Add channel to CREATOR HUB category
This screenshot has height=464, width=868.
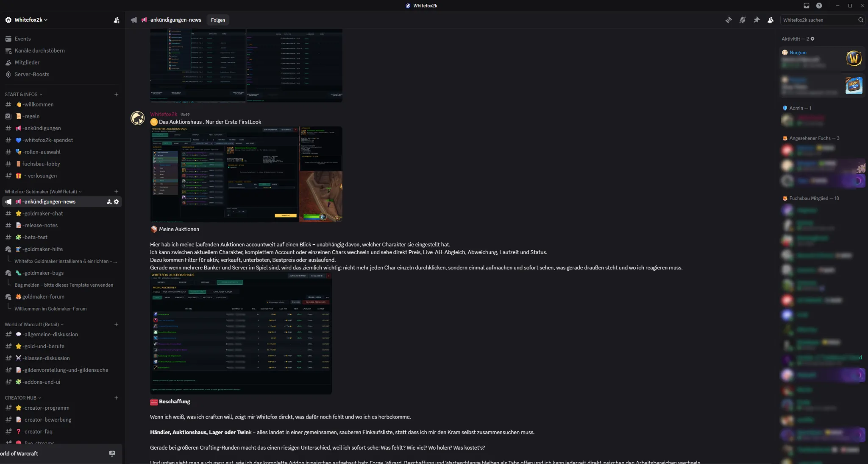(116, 398)
